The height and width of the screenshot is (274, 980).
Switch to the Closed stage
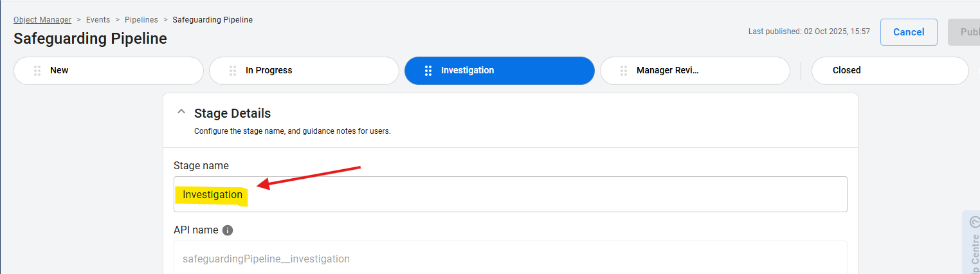click(889, 71)
